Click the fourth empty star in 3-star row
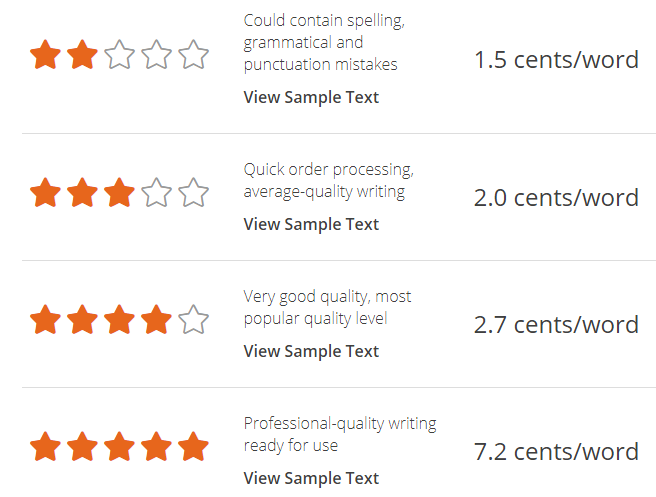 pos(156,192)
